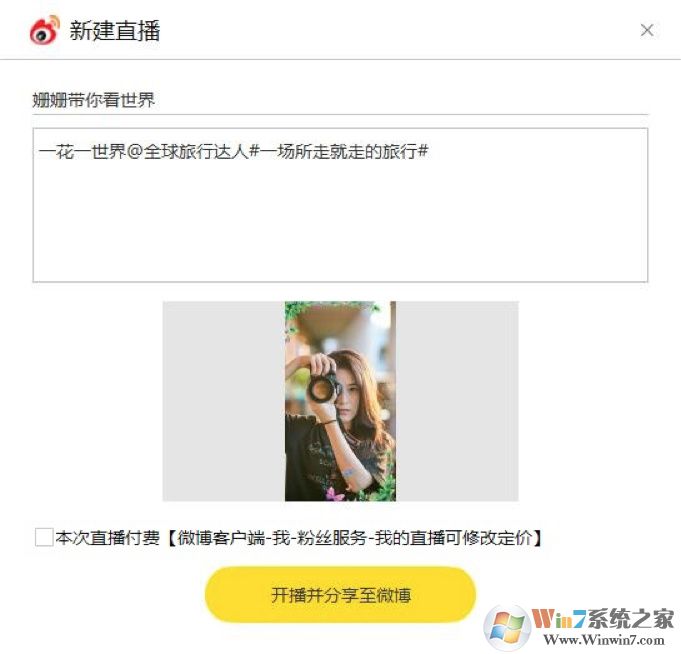Viewport: 681px width, 654px height.
Task: Click the 本次直播付费 label text
Action: [x=108, y=538]
